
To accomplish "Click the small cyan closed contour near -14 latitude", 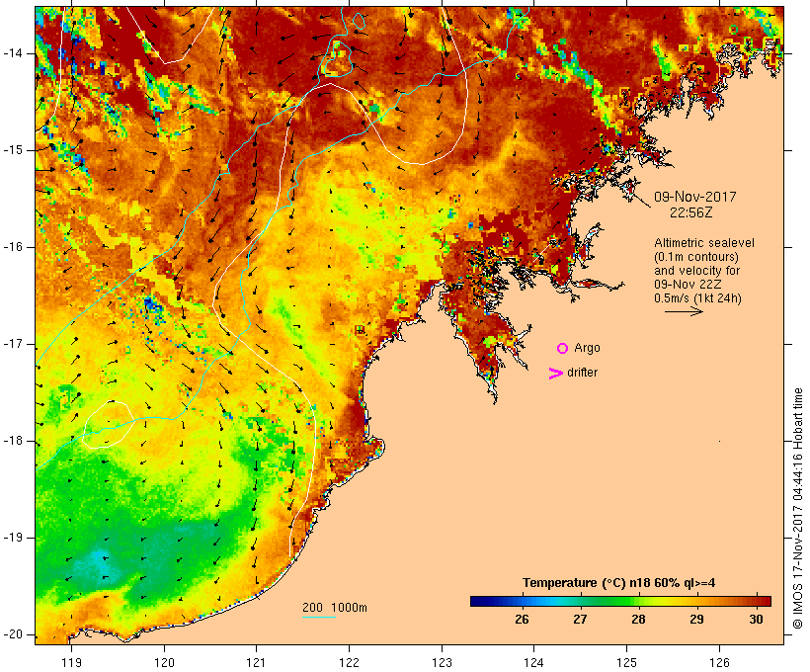I will point(336,58).
